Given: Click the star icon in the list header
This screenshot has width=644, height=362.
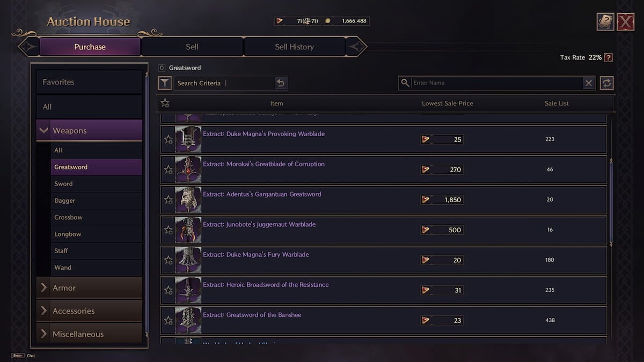Looking at the screenshot, I should click(x=165, y=102).
